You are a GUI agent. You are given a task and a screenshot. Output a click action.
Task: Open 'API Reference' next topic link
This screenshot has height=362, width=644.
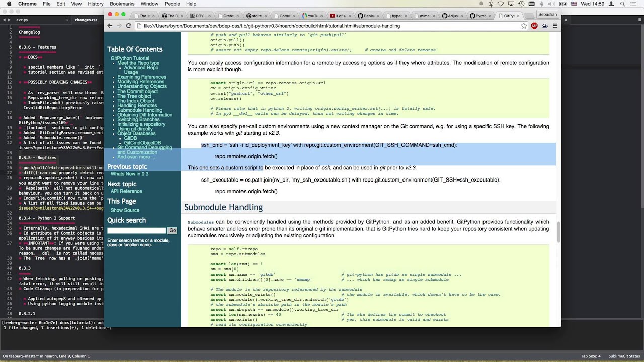pos(126,191)
